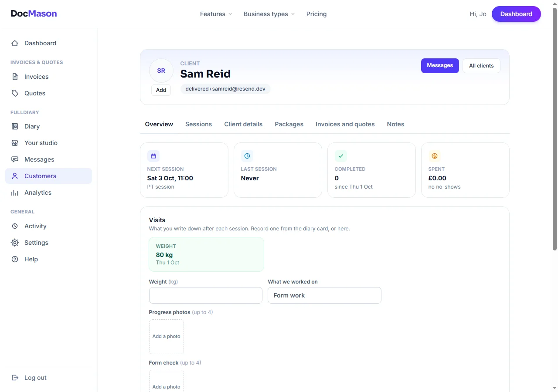Viewport: 558px width, 392px height.
Task: Click the clock icon on Last Session card
Action: 247,156
